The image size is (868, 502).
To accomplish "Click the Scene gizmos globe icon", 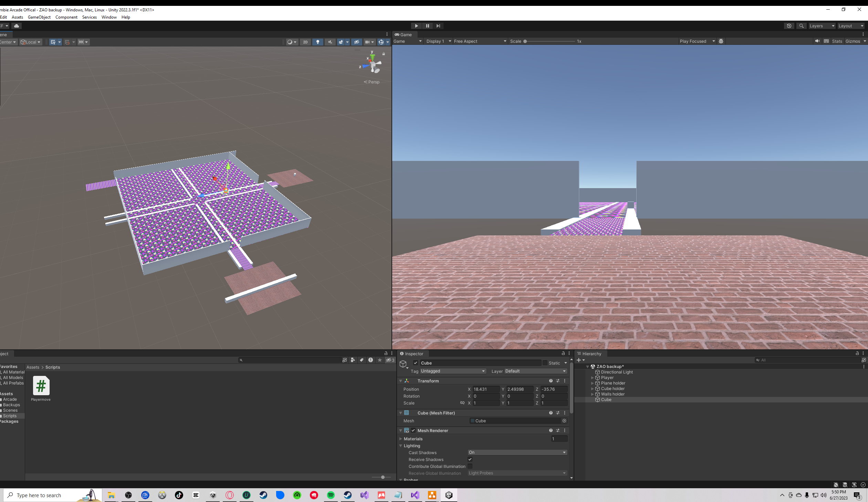I will [x=381, y=42].
